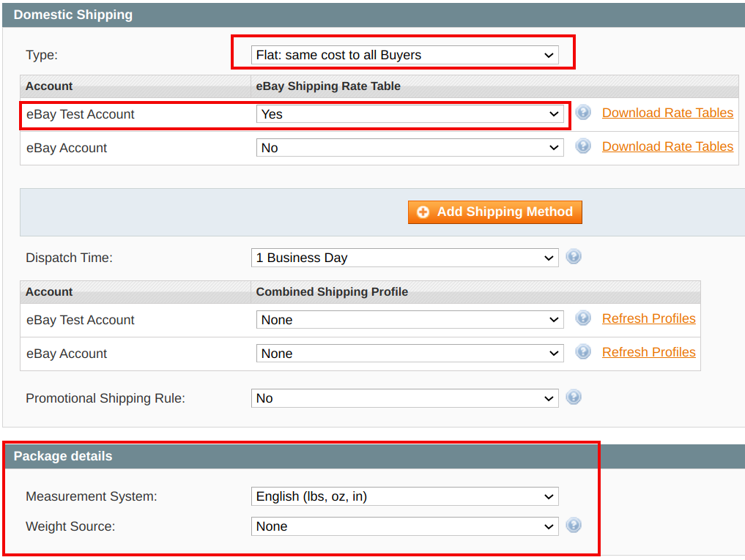Open the domestic shipping Type dropdown
The height and width of the screenshot is (560, 745).
(404, 55)
